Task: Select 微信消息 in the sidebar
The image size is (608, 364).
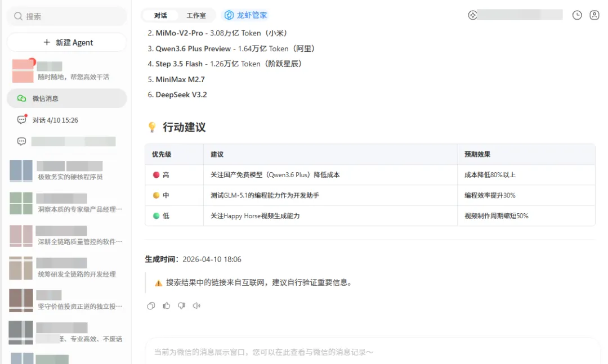Action: (x=66, y=98)
